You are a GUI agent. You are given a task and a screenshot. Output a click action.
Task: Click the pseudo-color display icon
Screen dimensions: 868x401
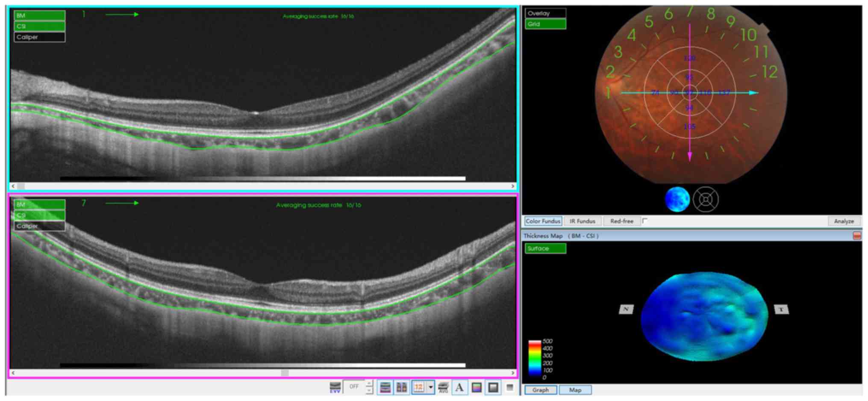pos(477,387)
